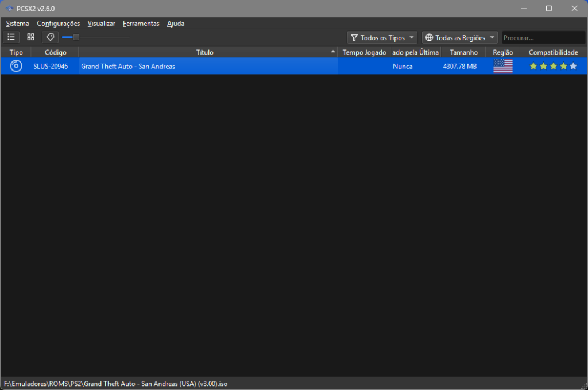
Task: Click the PCSX2 app icon in title bar
Action: click(9, 9)
